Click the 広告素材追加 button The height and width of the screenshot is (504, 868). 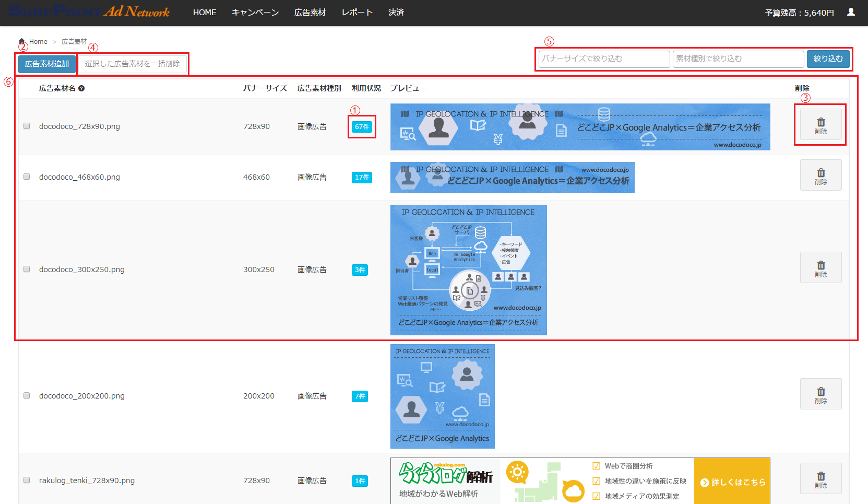point(47,64)
